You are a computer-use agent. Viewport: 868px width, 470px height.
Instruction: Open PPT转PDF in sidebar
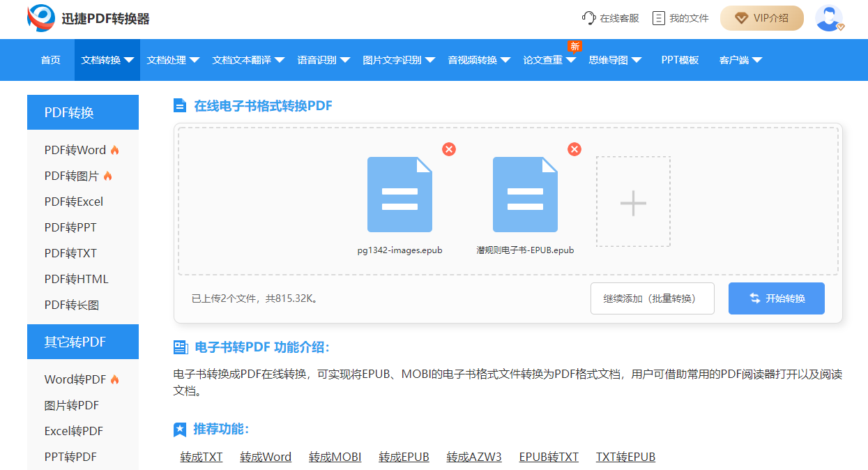click(70, 457)
